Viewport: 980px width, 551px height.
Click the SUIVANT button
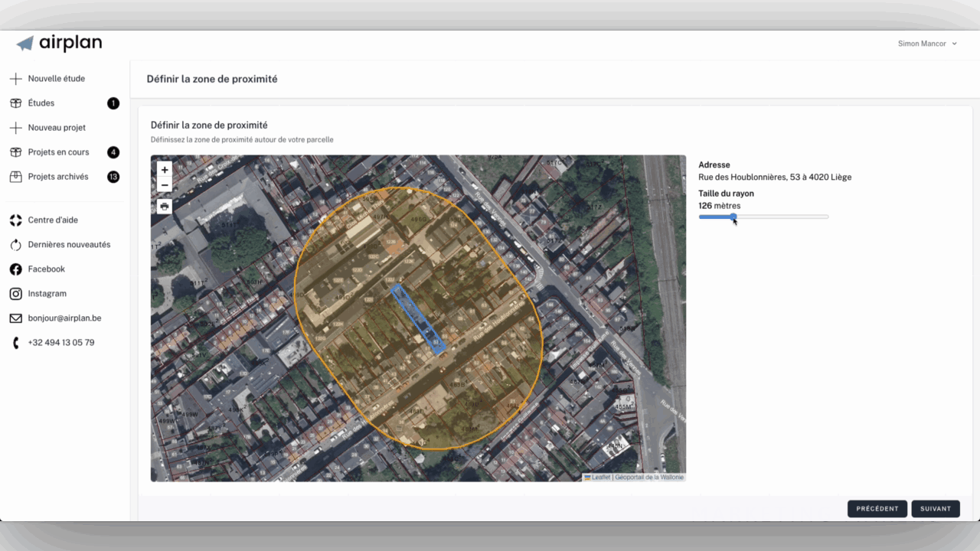click(x=936, y=509)
